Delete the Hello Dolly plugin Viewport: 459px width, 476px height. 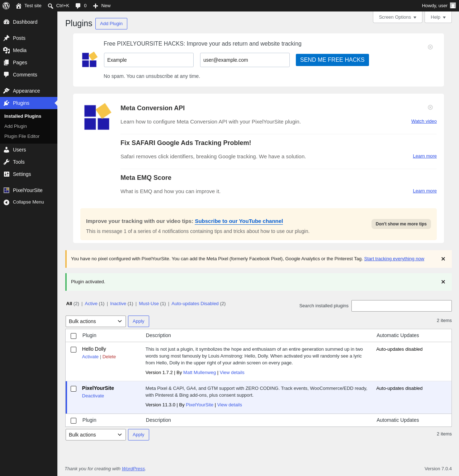click(109, 357)
